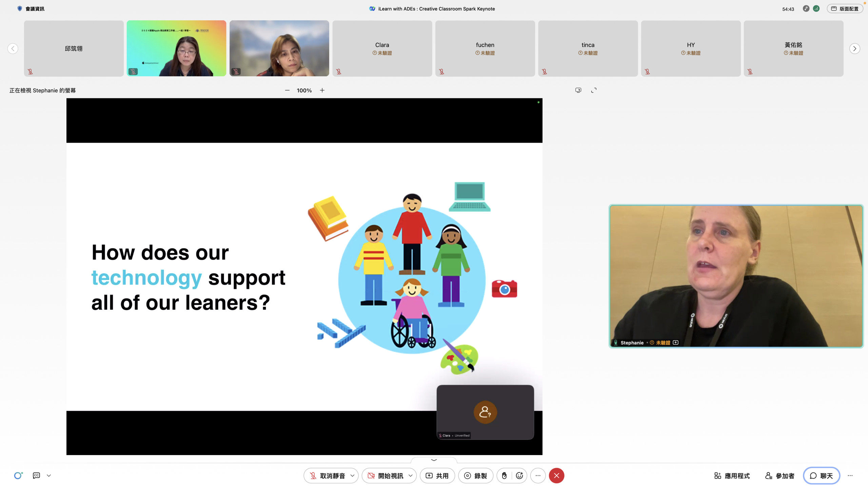Click the 共用 share button
The image size is (868, 488).
pos(437,475)
